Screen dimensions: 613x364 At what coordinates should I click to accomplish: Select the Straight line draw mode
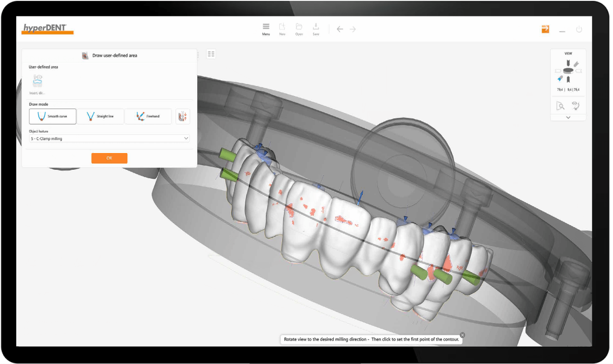(x=100, y=116)
